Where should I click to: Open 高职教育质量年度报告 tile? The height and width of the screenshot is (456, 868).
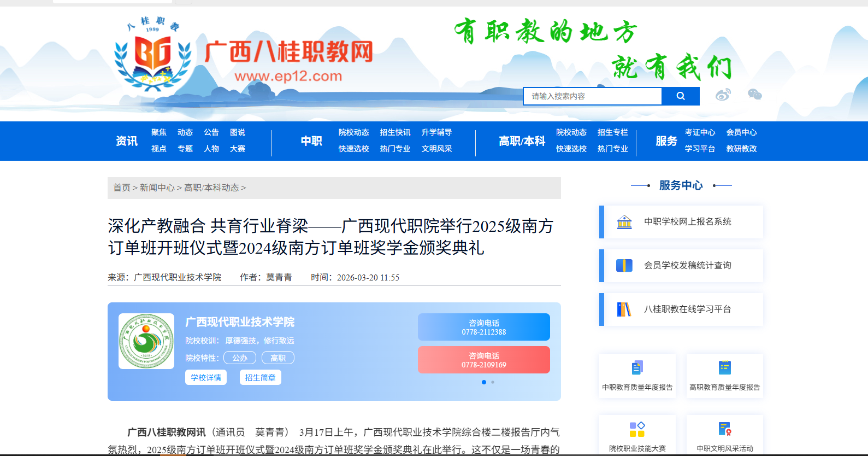click(724, 376)
